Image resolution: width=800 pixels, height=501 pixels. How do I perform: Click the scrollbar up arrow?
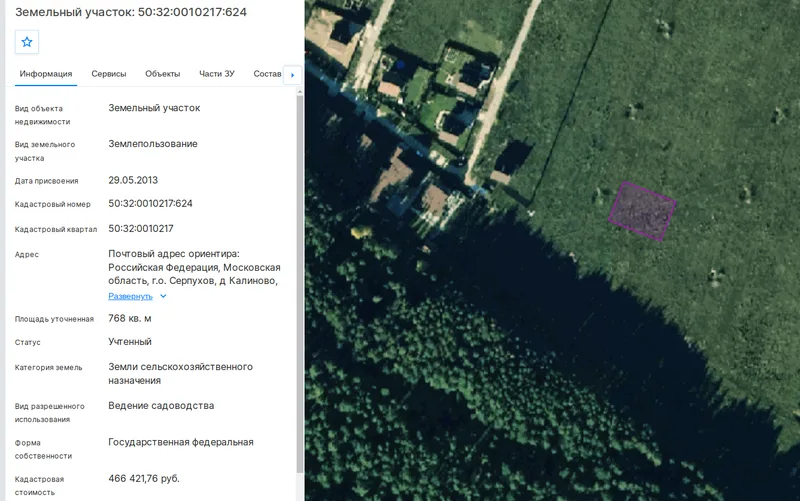(x=299, y=92)
